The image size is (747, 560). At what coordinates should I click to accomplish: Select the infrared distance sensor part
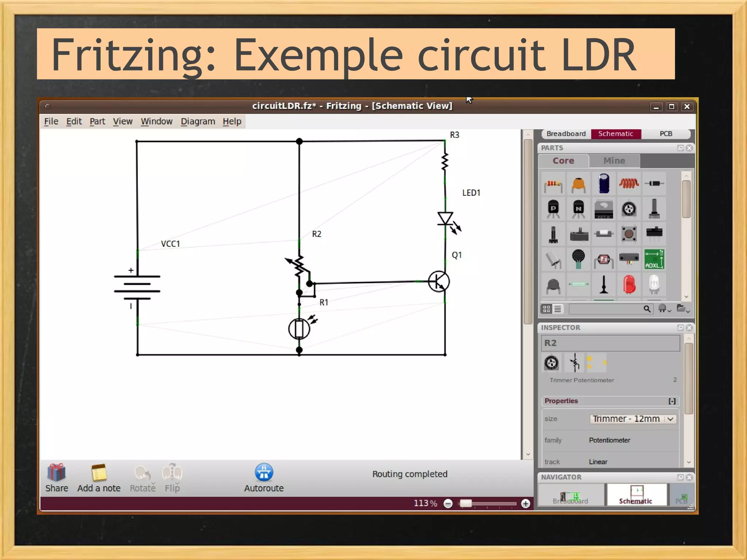click(629, 259)
